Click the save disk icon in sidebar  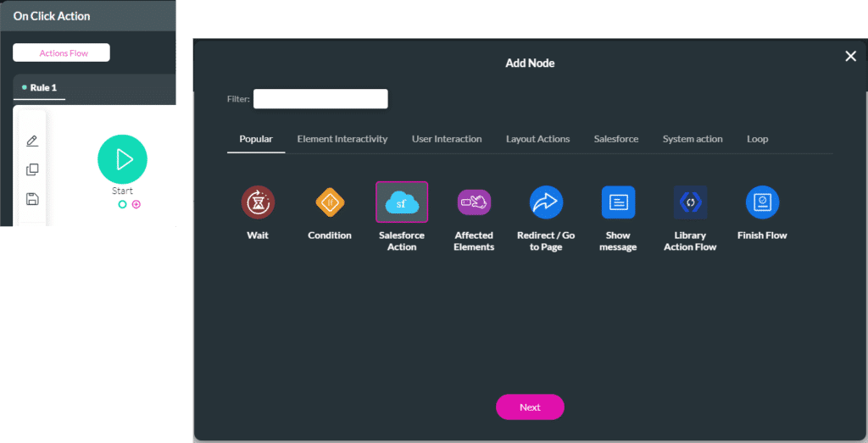click(32, 199)
